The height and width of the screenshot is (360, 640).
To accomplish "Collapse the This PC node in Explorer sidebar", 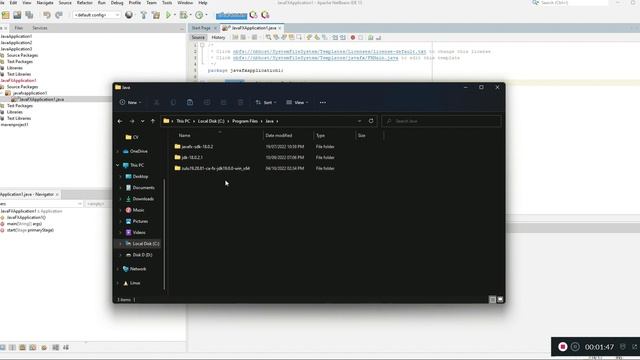I will tap(118, 165).
